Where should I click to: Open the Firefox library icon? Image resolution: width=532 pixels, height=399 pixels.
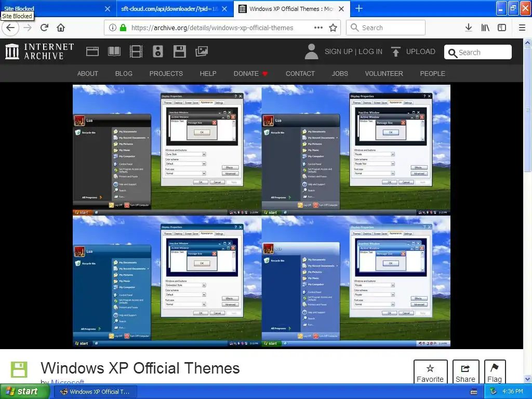[x=486, y=28]
